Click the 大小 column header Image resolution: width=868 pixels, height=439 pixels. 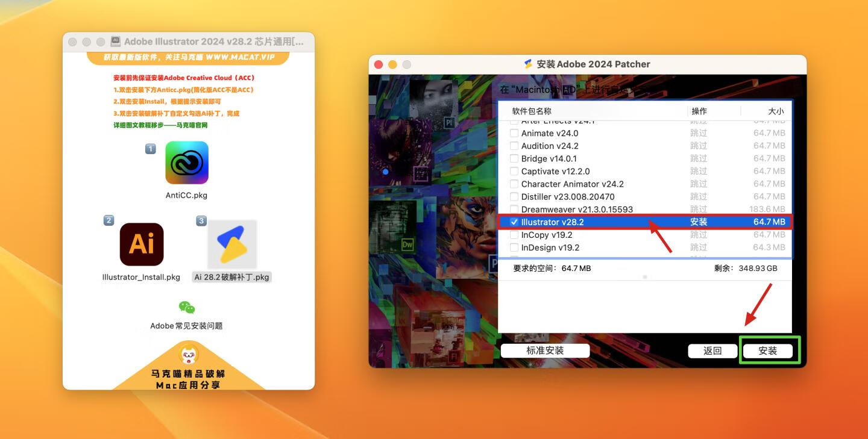point(776,111)
